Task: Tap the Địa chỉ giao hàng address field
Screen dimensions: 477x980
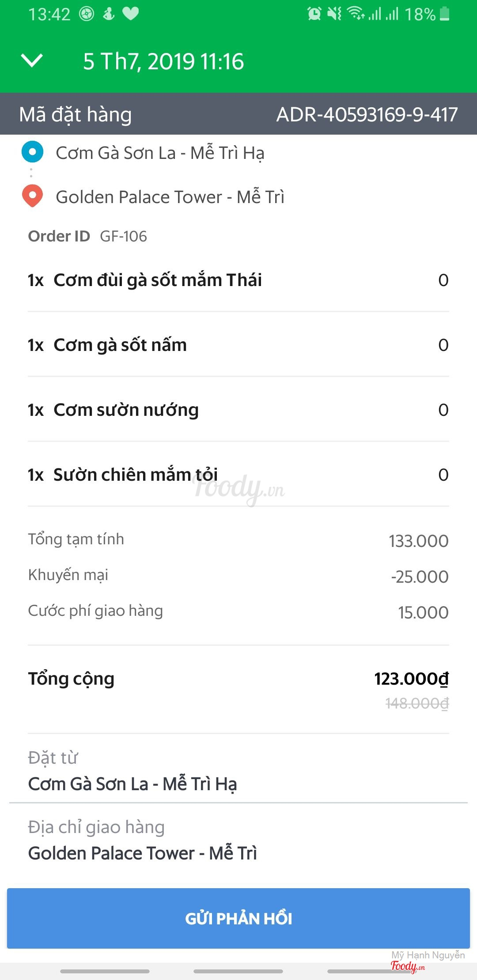Action: (x=142, y=853)
